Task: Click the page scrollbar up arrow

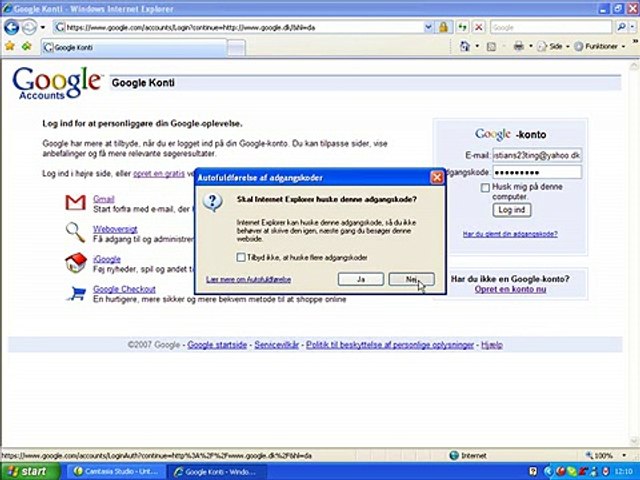Action: [x=635, y=65]
